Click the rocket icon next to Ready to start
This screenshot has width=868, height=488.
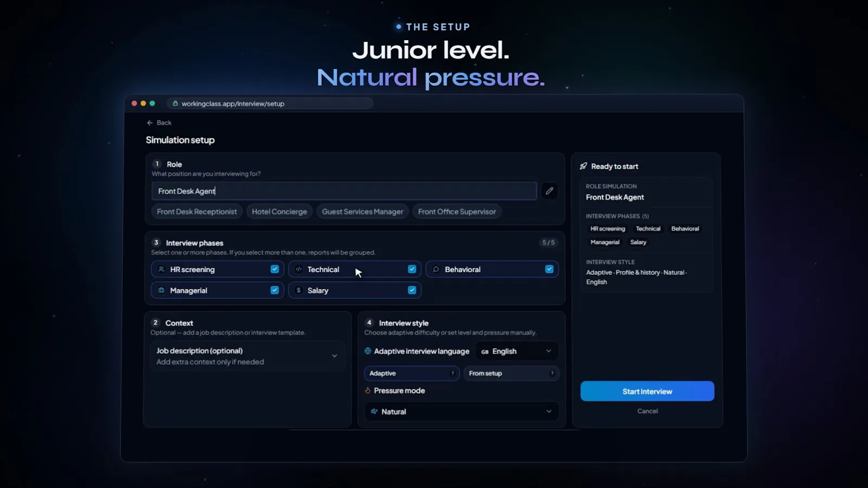point(583,166)
